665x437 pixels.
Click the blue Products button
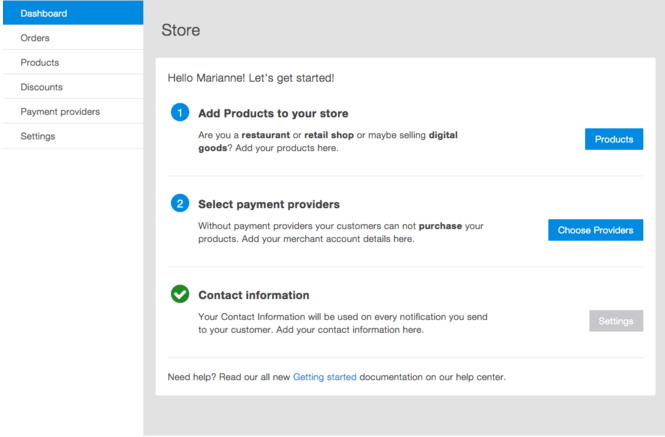tap(614, 139)
